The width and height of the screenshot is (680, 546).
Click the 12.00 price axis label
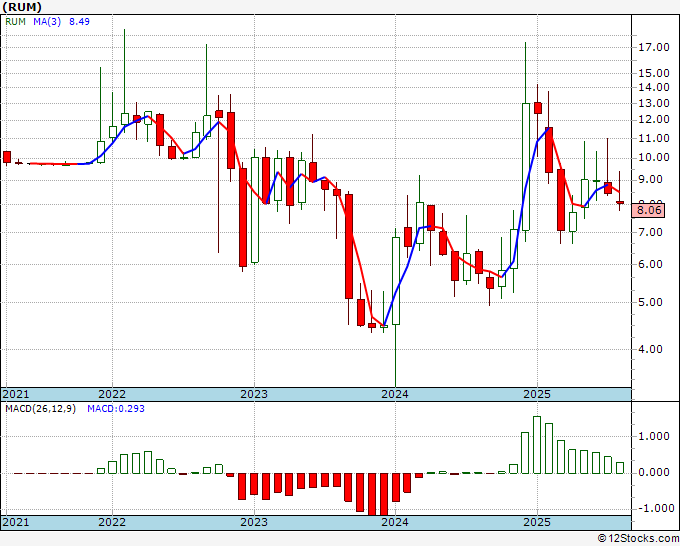654,119
